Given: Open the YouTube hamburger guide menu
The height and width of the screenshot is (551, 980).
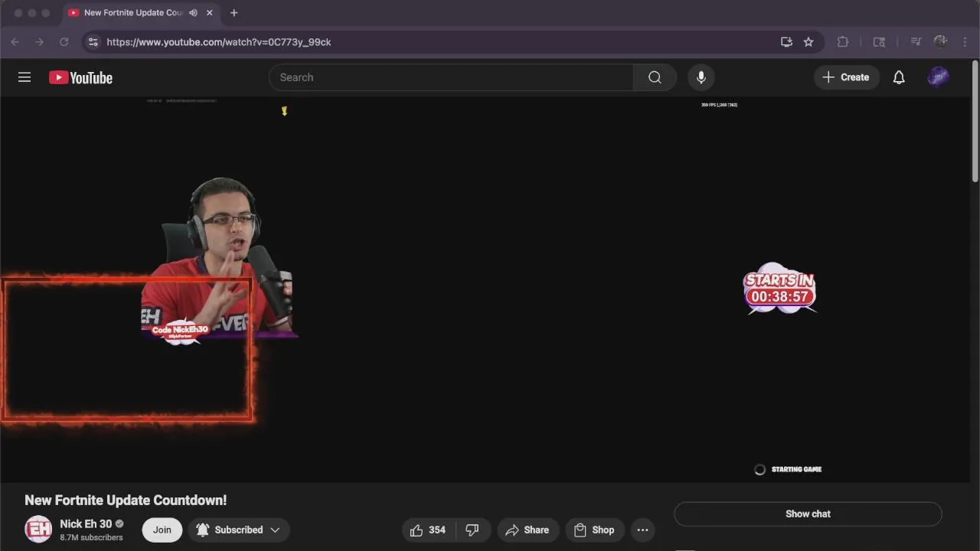Looking at the screenshot, I should click(x=24, y=77).
